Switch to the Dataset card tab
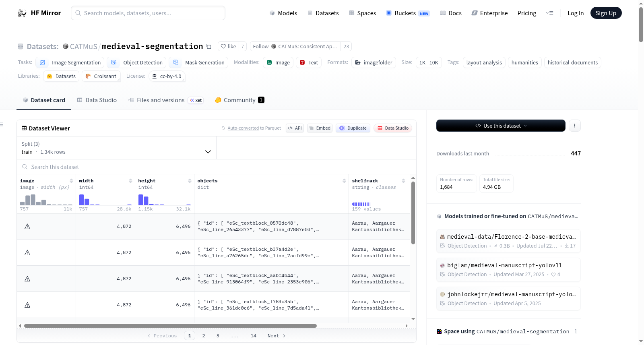 [43, 100]
